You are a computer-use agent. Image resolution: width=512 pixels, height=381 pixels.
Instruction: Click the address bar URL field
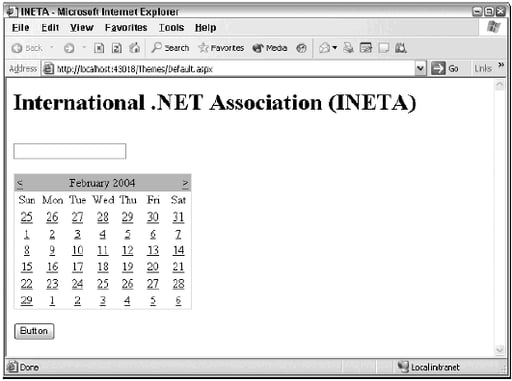233,69
